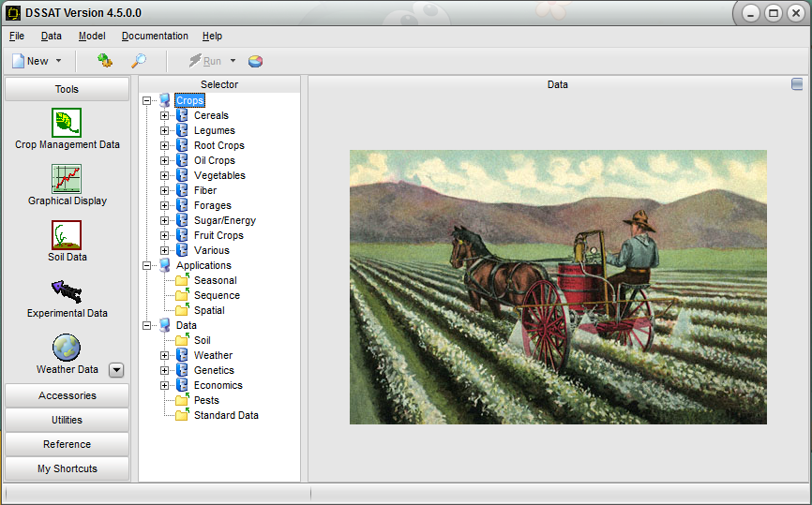Collapse the Data tree node
Viewport: 812px width, 505px height.
coord(146,325)
